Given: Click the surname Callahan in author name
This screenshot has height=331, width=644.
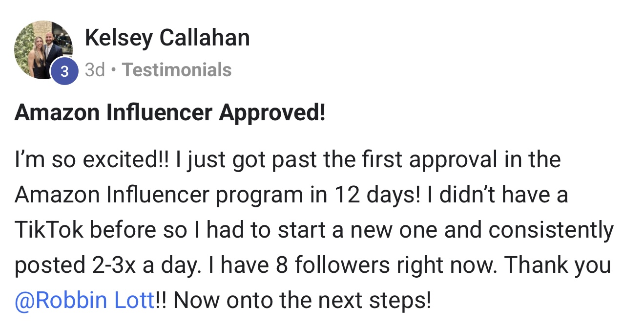Looking at the screenshot, I should 208,38.
